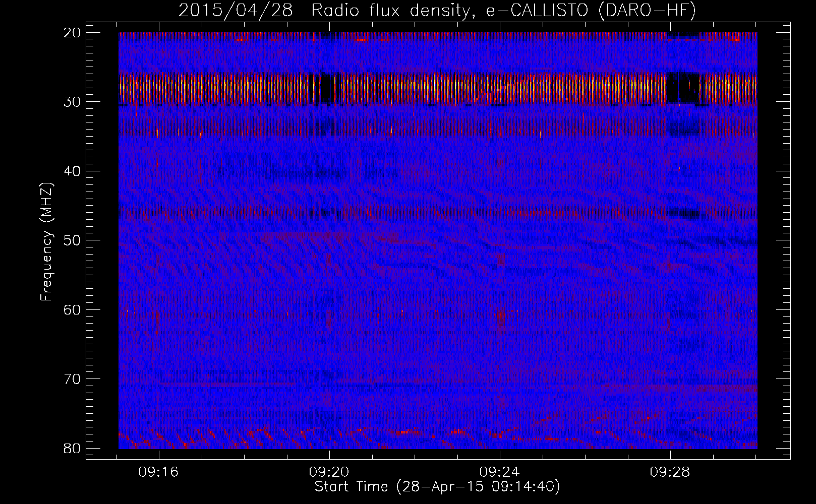Click the plot title "Radio flux density, e-CALLISTO (DARO-HF)"
The height and width of the screenshot is (504, 816).
pos(503,11)
